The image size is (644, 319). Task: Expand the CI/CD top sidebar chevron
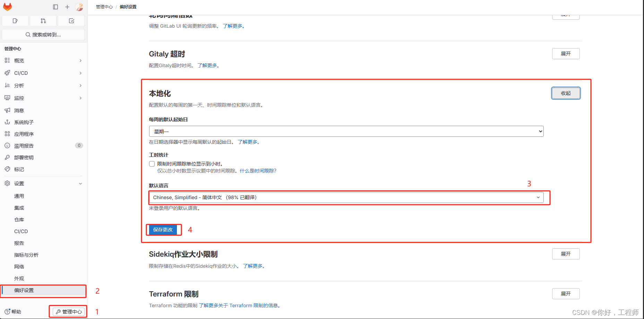[80, 73]
